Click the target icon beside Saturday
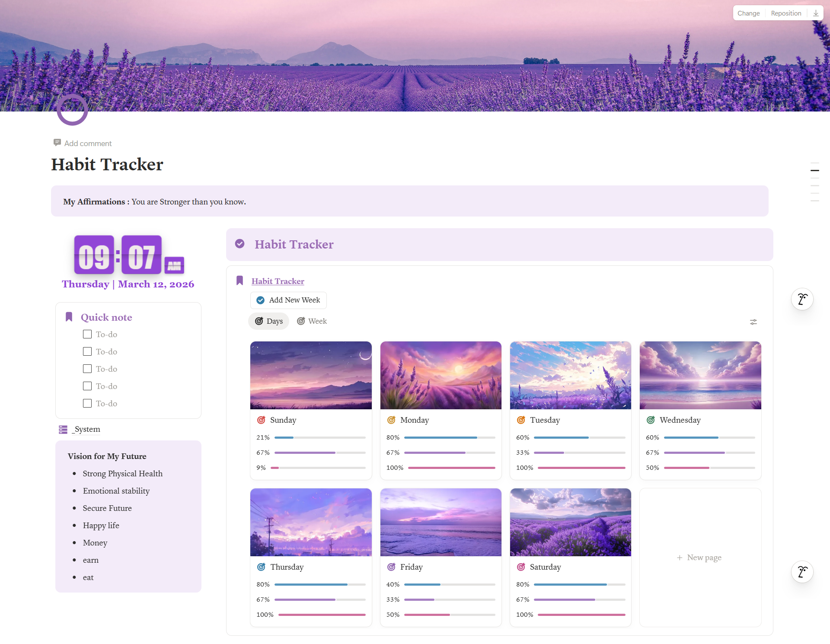This screenshot has width=830, height=644. tap(521, 567)
